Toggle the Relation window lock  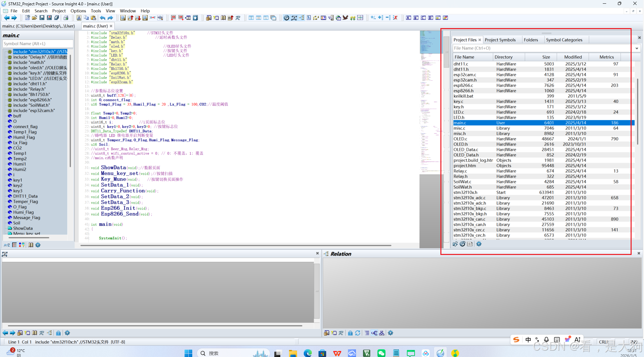[350, 333]
